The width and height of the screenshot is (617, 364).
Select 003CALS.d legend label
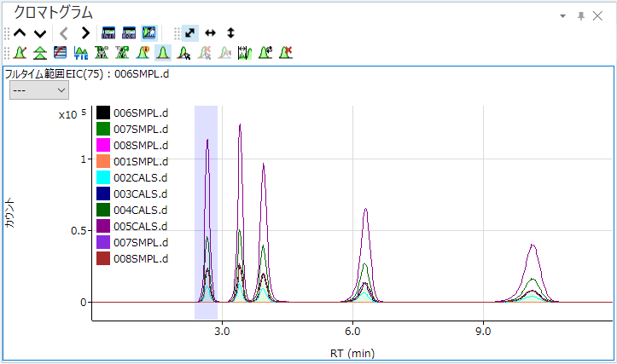point(141,194)
